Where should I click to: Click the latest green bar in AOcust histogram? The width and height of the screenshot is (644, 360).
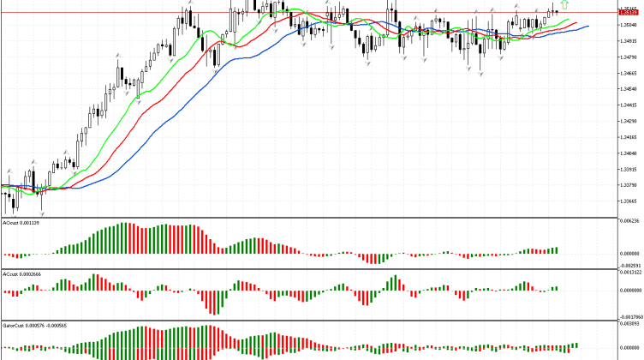point(556,249)
